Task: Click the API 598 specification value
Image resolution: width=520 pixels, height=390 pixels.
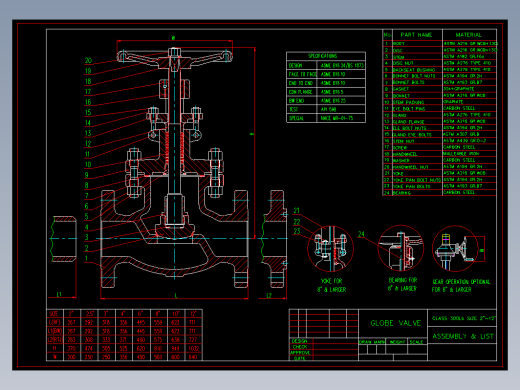Action: coord(328,109)
